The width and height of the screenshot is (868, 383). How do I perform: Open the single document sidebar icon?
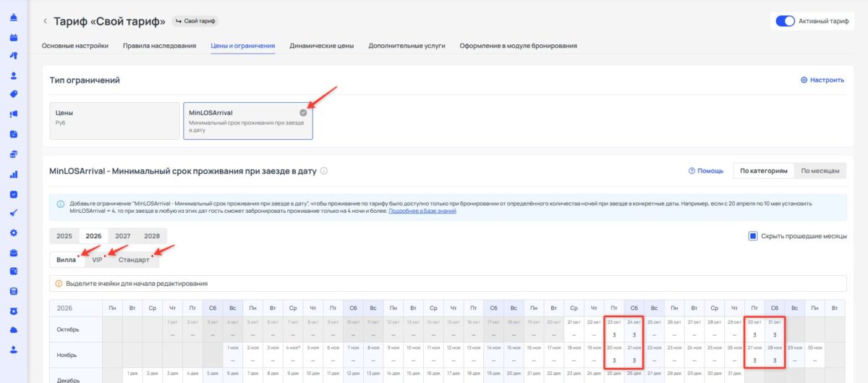point(14,134)
